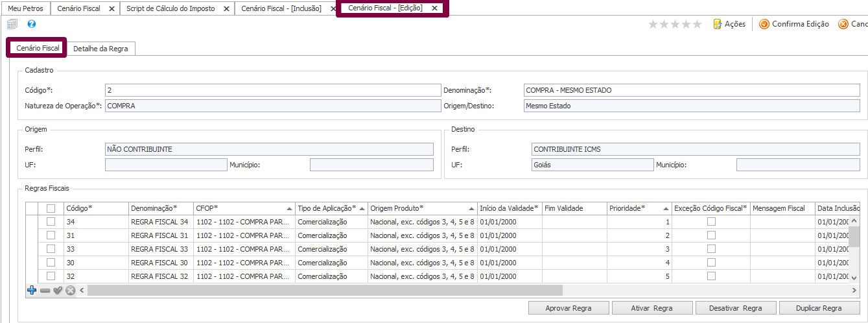Open the Script de Cálculo do Imposto tab
This screenshot has width=868, height=323.
171,8
